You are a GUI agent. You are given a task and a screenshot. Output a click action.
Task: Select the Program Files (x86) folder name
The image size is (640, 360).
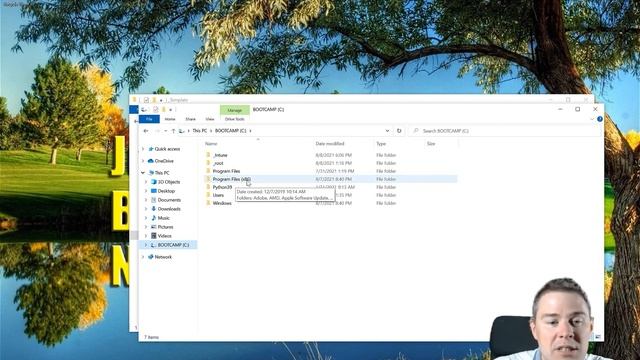point(231,179)
